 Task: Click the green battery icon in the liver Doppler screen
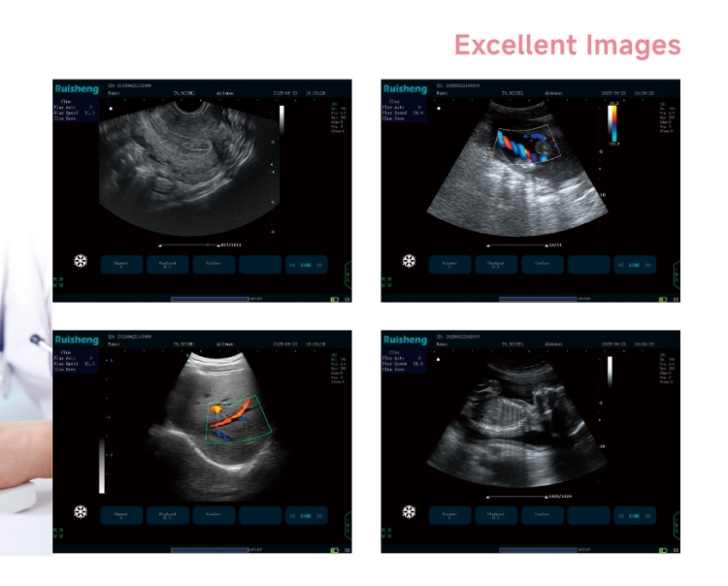pos(334,550)
